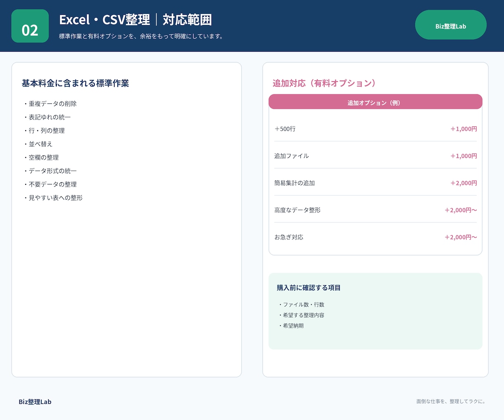Click the Excel・CSV整理|対応範囲 title
504x420 pixels.
pyautogui.click(x=136, y=19)
